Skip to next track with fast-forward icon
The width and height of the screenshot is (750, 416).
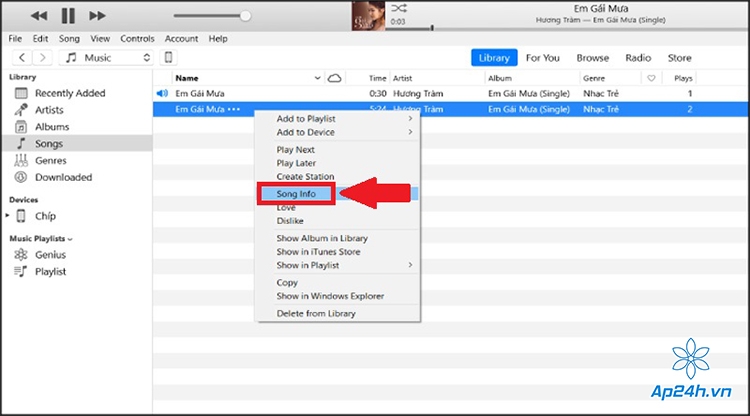pyautogui.click(x=97, y=16)
